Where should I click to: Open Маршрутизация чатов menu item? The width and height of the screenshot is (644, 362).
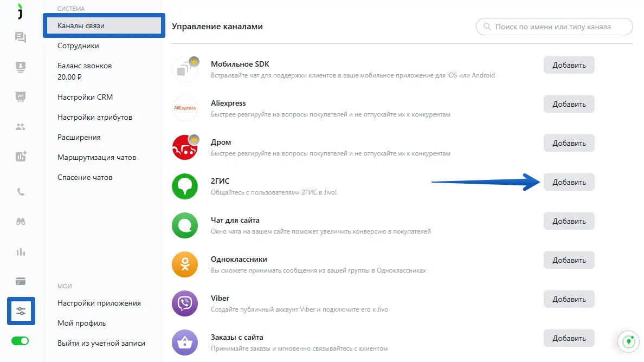[x=96, y=157]
